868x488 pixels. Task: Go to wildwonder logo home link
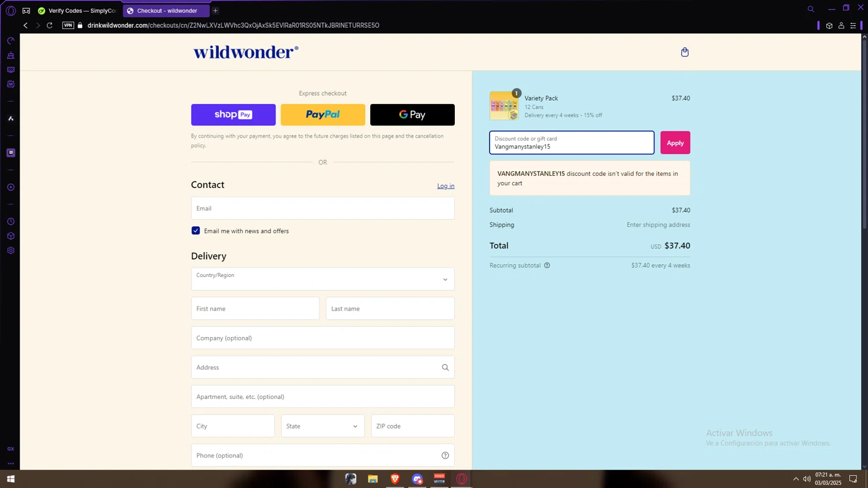coord(246,52)
